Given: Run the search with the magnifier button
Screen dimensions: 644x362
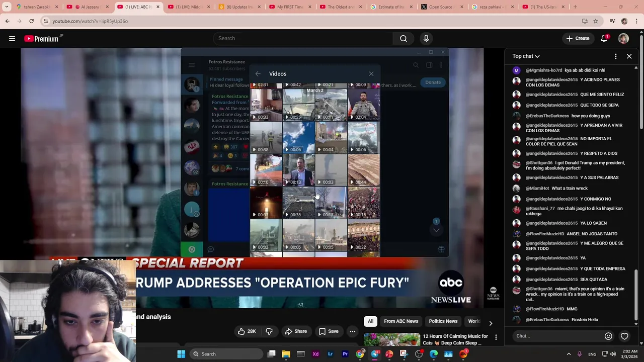Looking at the screenshot, I should pyautogui.click(x=404, y=38).
